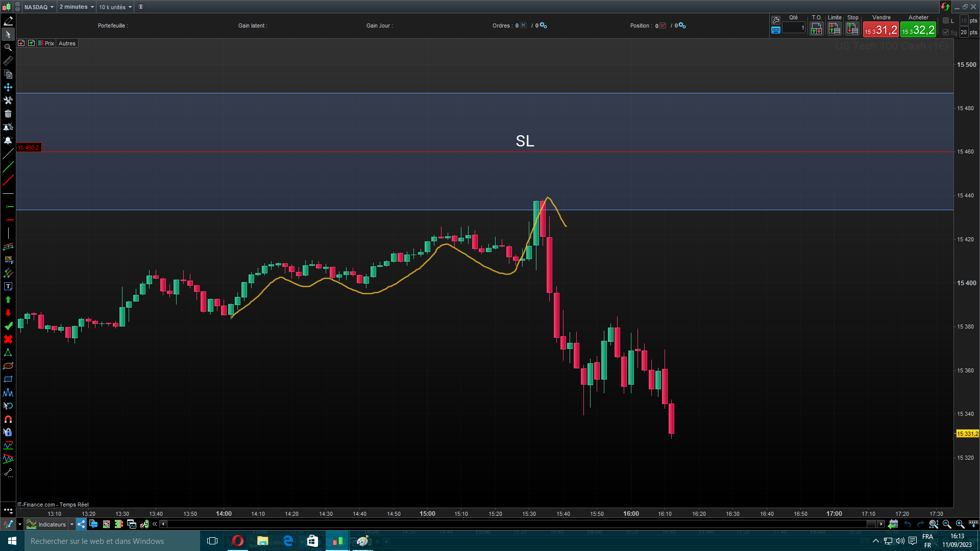Toggle the info panel button beside units

[x=141, y=7]
